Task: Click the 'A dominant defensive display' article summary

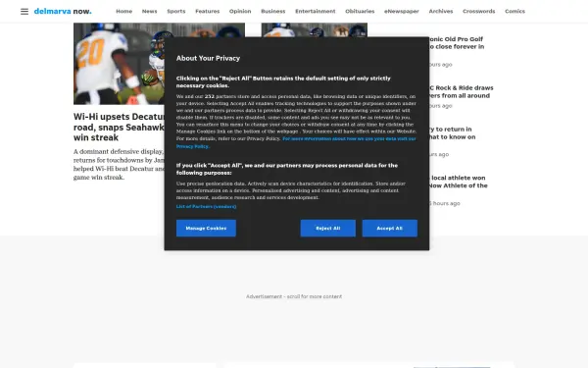Action: (x=119, y=165)
